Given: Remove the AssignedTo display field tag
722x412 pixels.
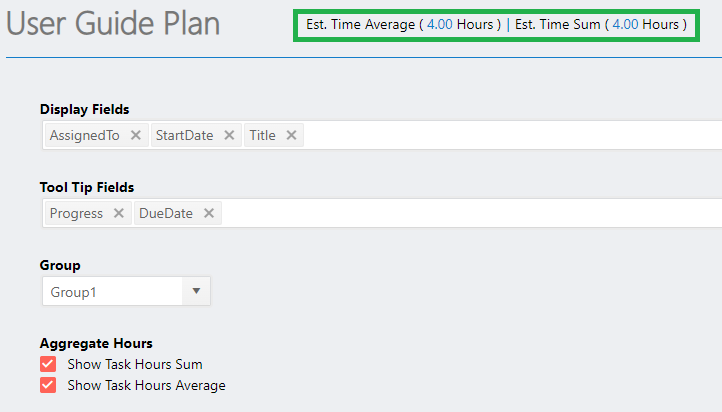Looking at the screenshot, I should 135,135.
